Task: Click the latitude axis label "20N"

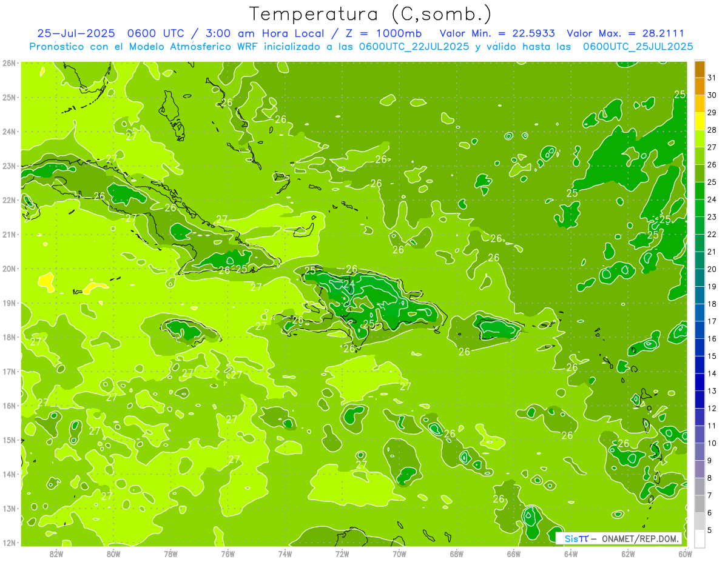Action: 9,269
